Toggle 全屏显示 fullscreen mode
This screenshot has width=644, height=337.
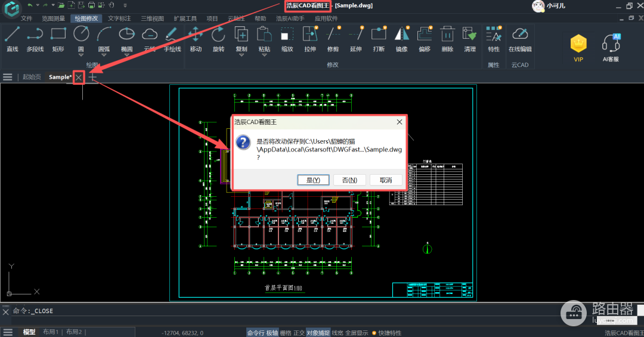(357, 333)
